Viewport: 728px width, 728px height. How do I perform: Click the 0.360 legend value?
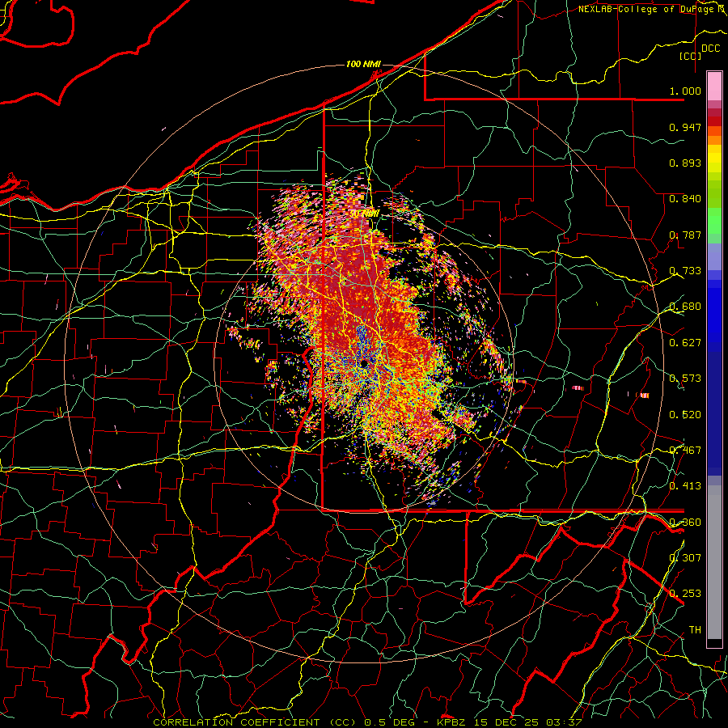(685, 523)
